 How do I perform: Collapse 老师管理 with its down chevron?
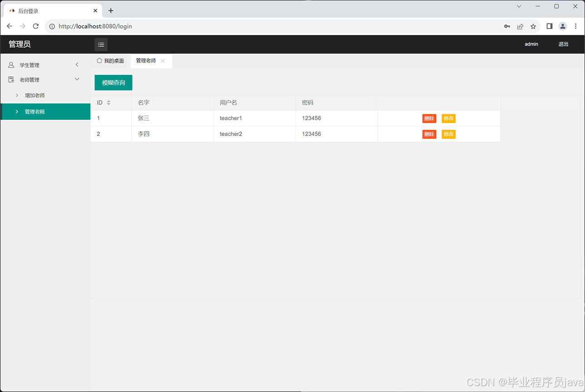(x=77, y=79)
